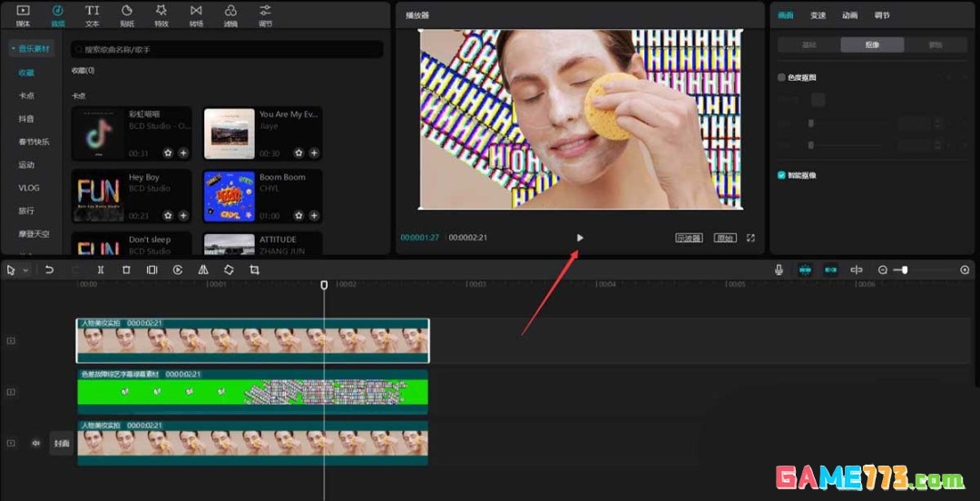Open the 特效 effects panel
Image resolution: width=980 pixels, height=501 pixels.
(x=162, y=15)
